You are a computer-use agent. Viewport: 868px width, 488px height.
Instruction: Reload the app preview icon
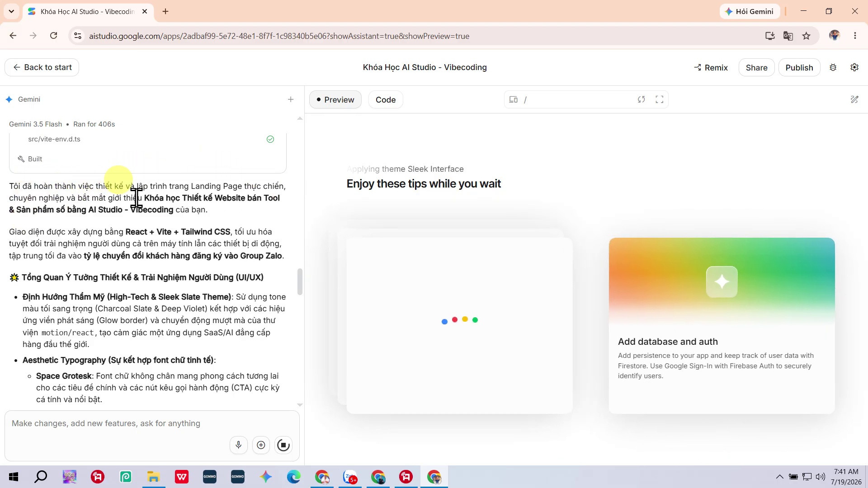641,99
